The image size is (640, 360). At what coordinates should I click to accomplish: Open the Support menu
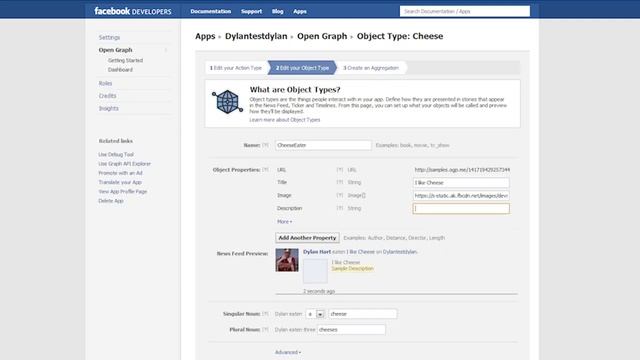click(x=251, y=11)
